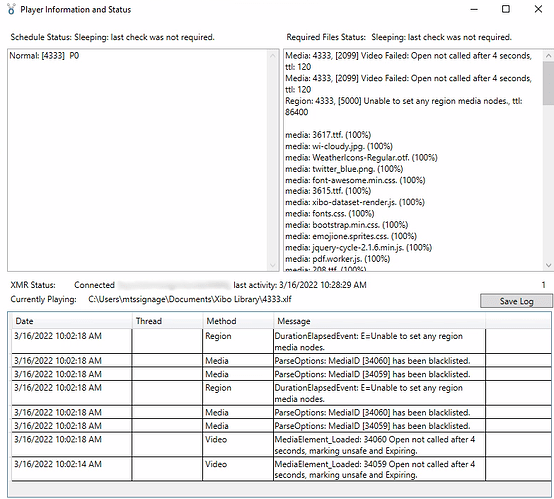Click first DurationElapsedEvent message in log

[x=369, y=342]
